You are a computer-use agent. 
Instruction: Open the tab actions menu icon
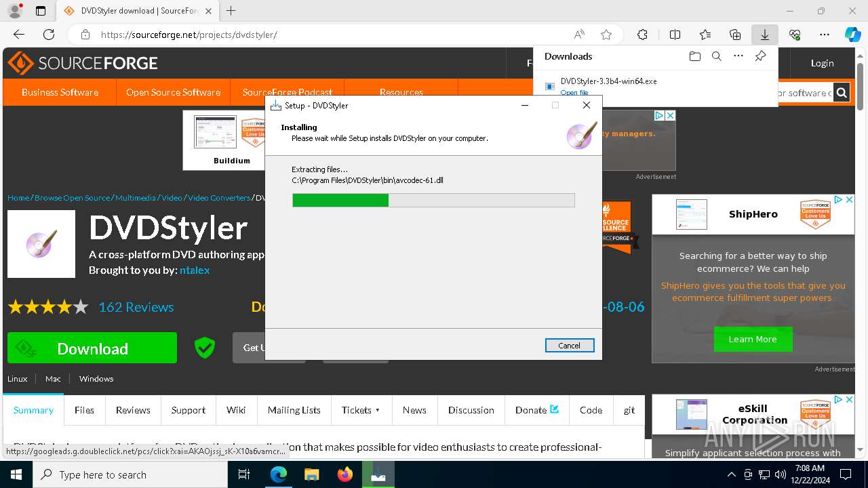pos(41,11)
